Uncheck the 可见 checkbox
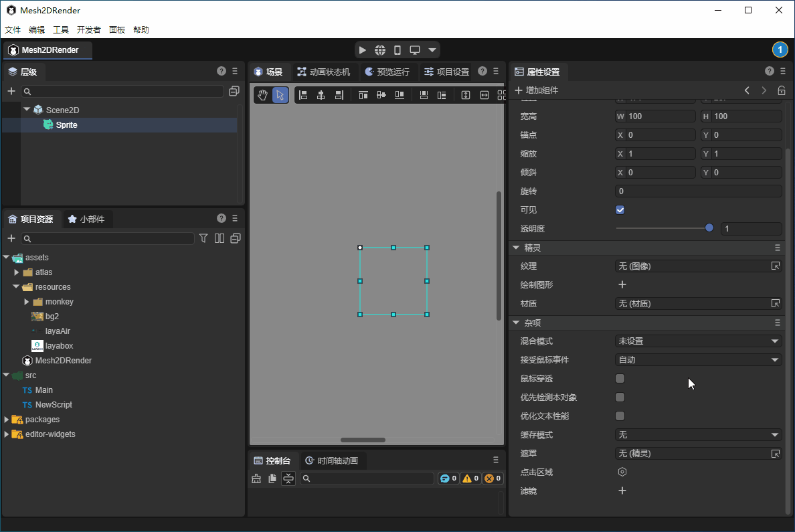795x532 pixels. 620,209
